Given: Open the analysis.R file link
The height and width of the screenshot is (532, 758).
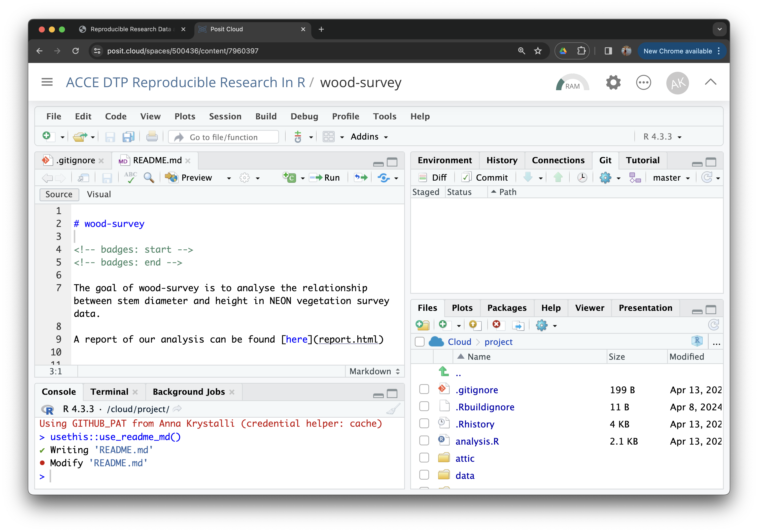Looking at the screenshot, I should [x=477, y=442].
